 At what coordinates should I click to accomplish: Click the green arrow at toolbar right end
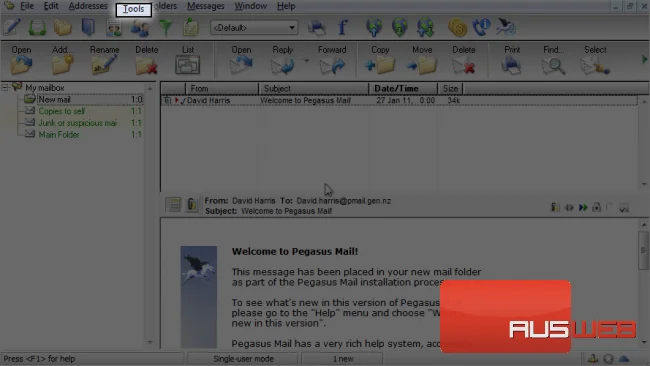coord(645,60)
